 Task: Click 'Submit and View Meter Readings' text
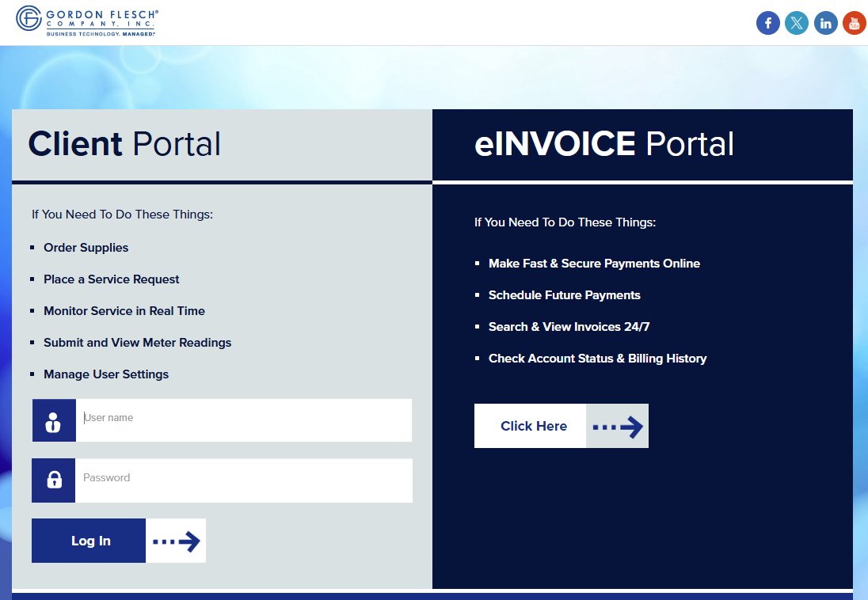point(137,343)
